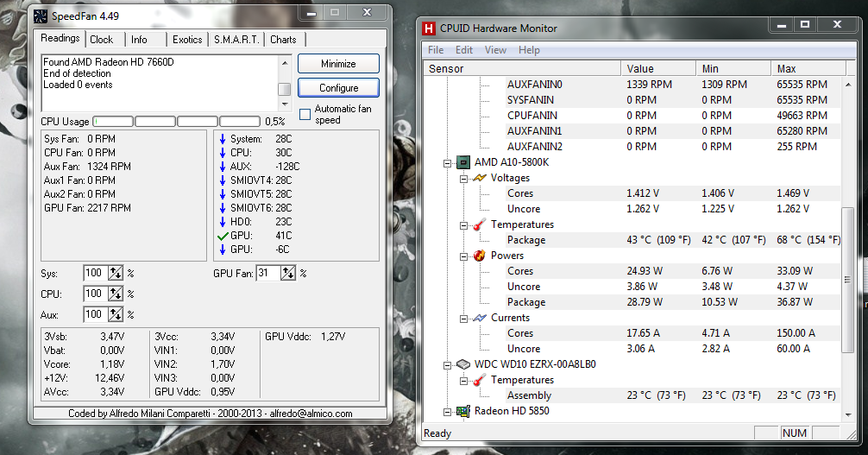Click the Voltages lightning icon
Image resolution: width=868 pixels, height=455 pixels.
tap(480, 178)
